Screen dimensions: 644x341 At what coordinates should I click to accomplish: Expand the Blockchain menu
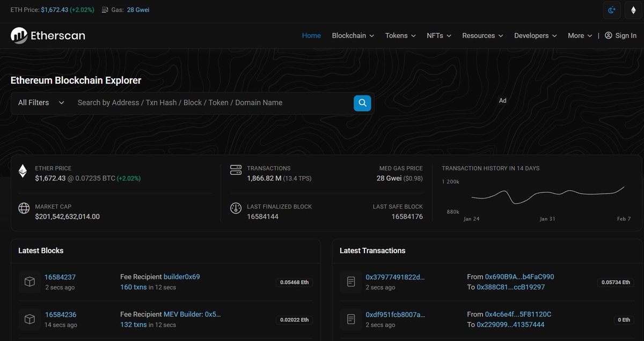tap(353, 35)
